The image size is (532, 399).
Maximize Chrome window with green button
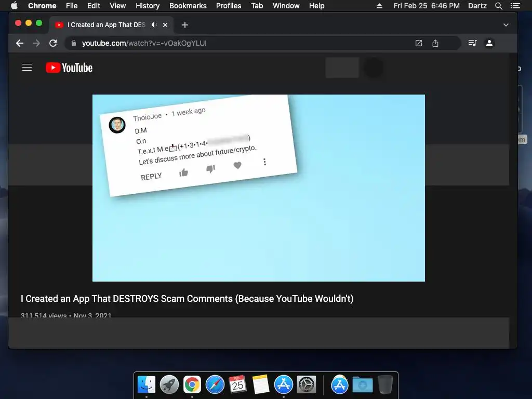point(39,23)
